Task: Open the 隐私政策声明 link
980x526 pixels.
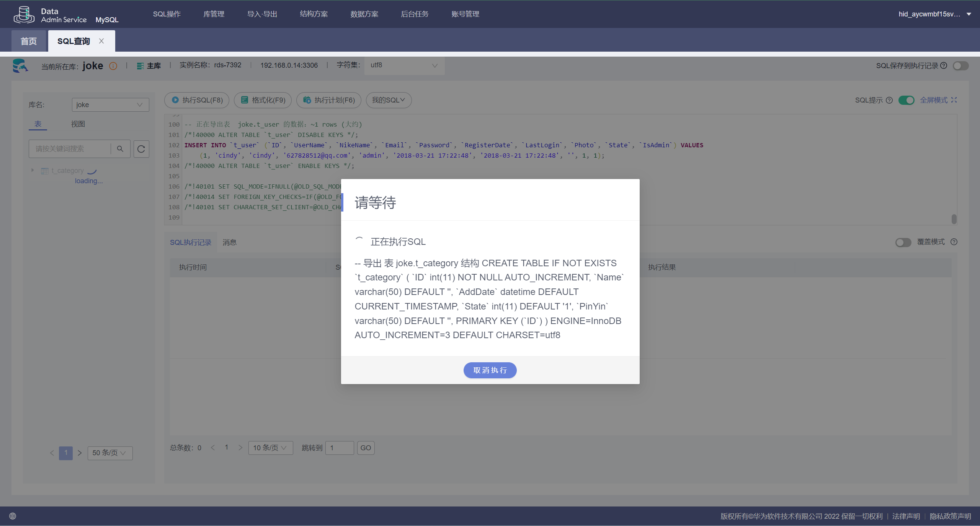Action: (951, 516)
